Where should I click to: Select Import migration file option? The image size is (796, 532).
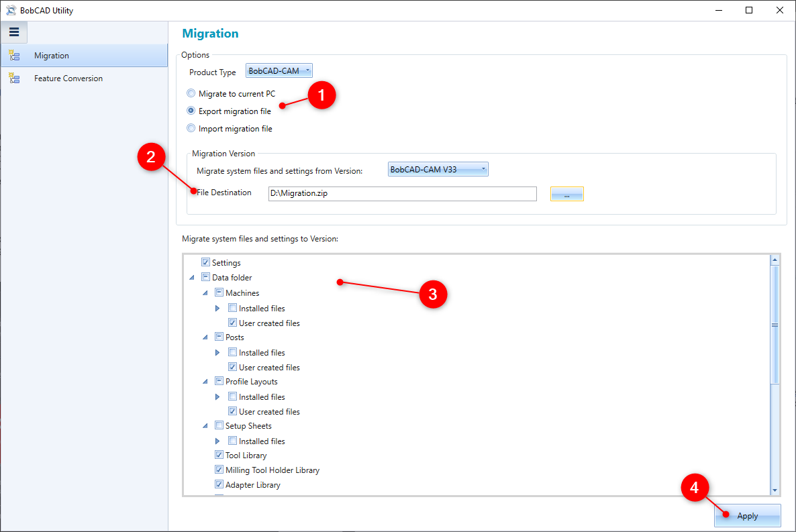tap(191, 128)
